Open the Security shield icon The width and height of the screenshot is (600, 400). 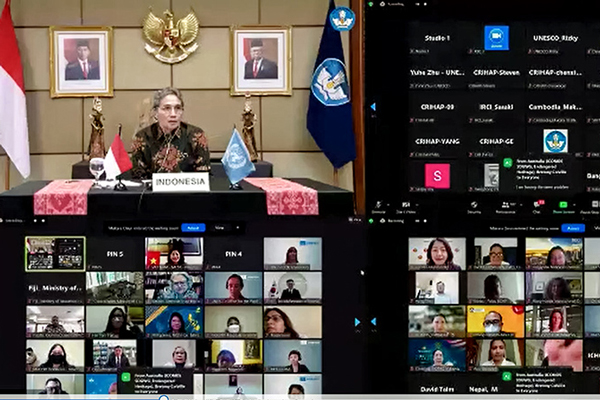coord(473,206)
